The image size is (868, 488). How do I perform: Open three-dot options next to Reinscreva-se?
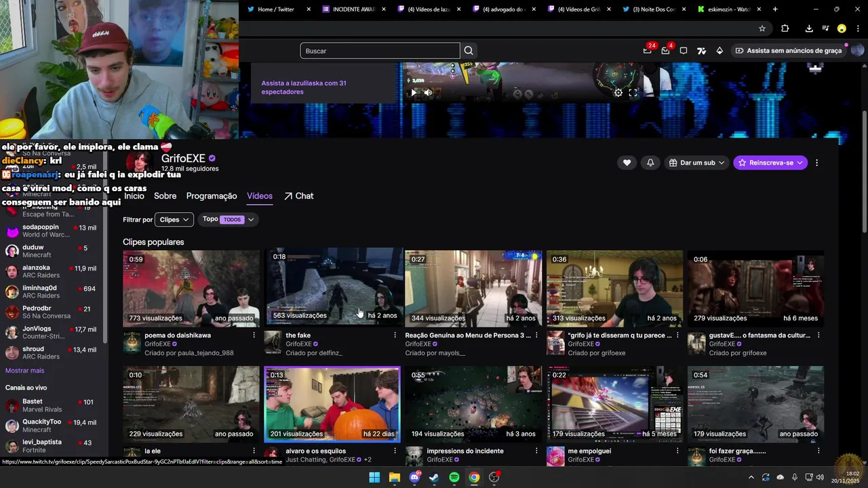coord(816,163)
